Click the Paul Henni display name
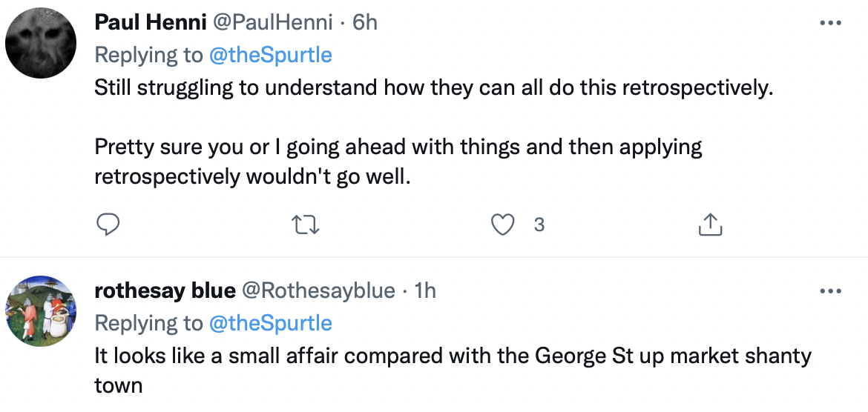Screen dimensions: 868x412 tap(151, 23)
